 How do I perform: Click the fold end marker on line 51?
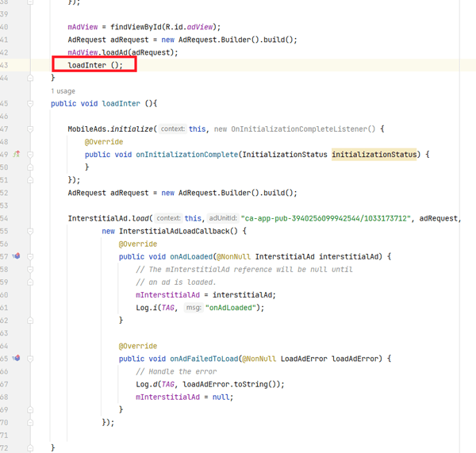coord(30,180)
